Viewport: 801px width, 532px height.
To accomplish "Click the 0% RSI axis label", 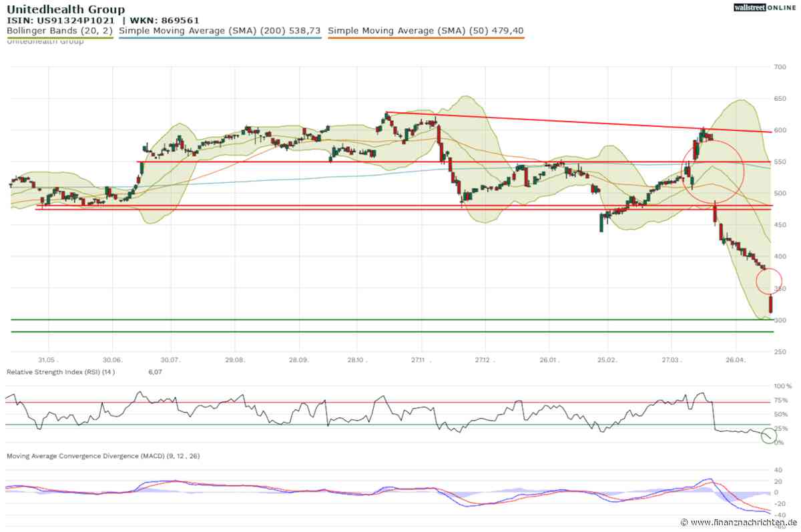I will [778, 443].
